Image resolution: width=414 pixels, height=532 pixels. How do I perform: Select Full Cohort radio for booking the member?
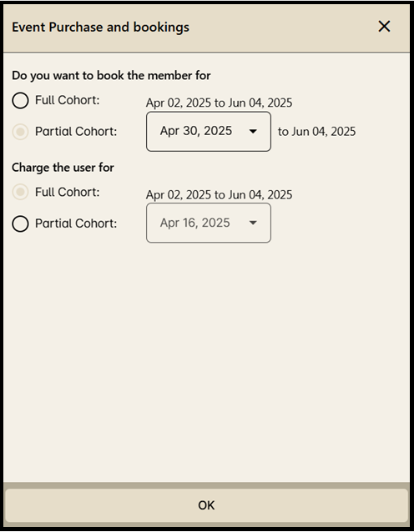(20, 100)
